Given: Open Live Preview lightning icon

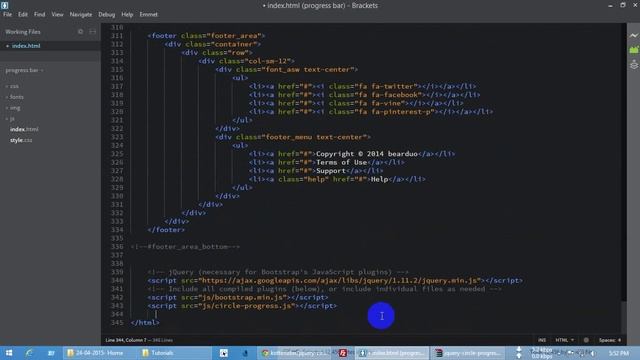Looking at the screenshot, I should tap(633, 36).
